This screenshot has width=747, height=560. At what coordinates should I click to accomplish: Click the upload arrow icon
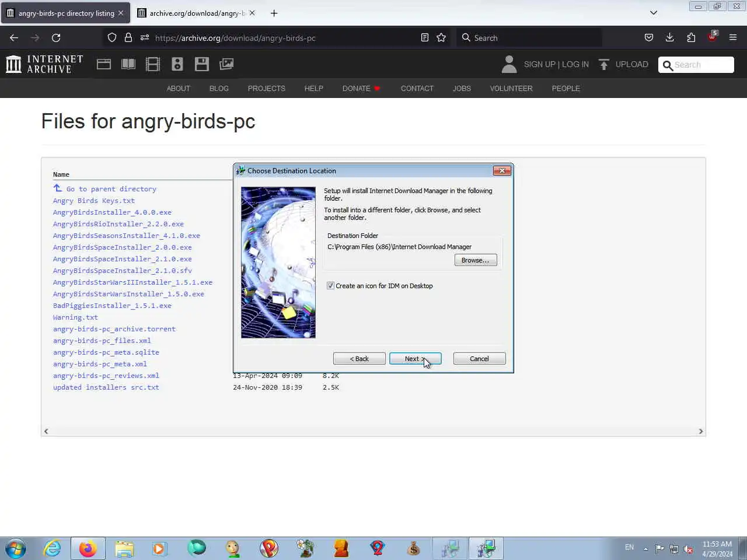point(604,64)
